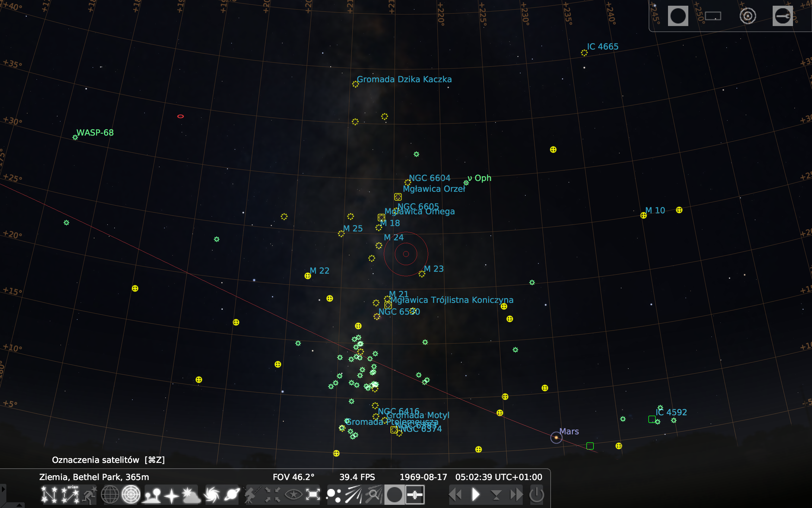Image resolution: width=812 pixels, height=508 pixels.
Task: Toggle the equatorial grid globe icon
Action: tap(110, 495)
